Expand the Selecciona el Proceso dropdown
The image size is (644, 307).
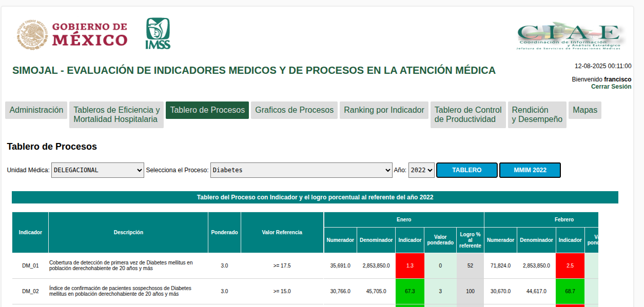[301, 170]
